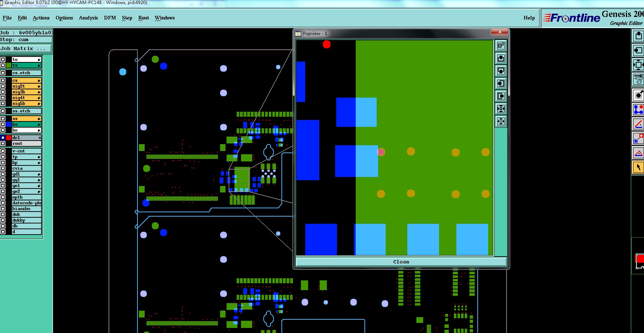644x333 pixels.
Task: Click the main toolbar pan-up icon
Action: (638, 36)
